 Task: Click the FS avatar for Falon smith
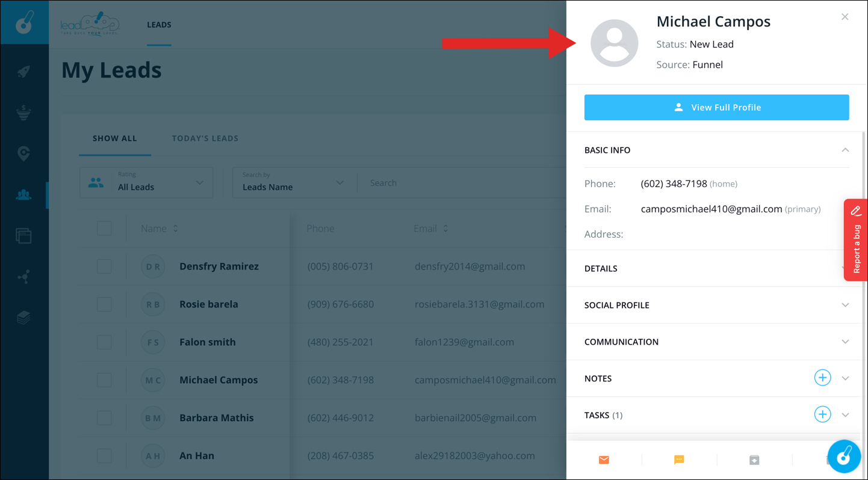(153, 342)
